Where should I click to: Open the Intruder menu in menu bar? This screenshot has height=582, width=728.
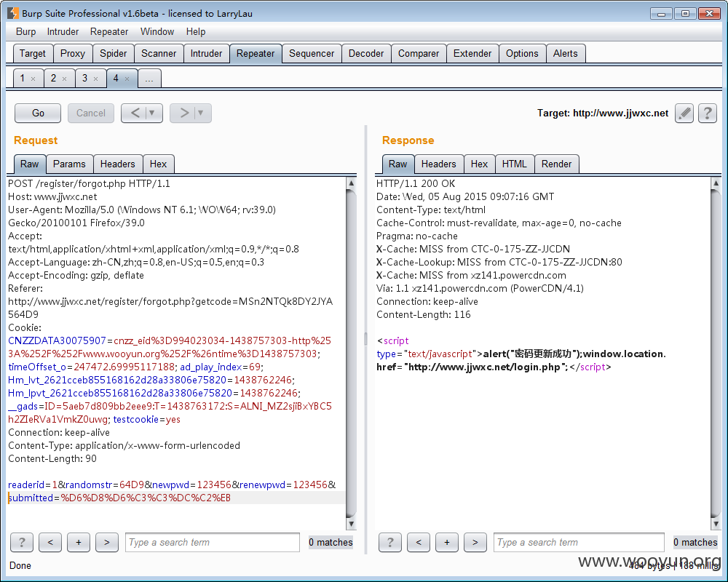pos(63,31)
